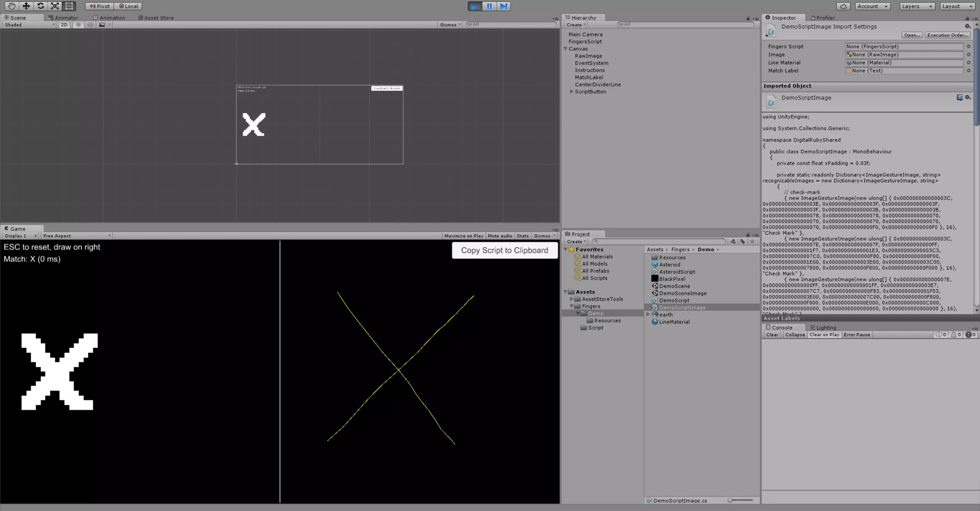Click Project search by type icon

733,242
